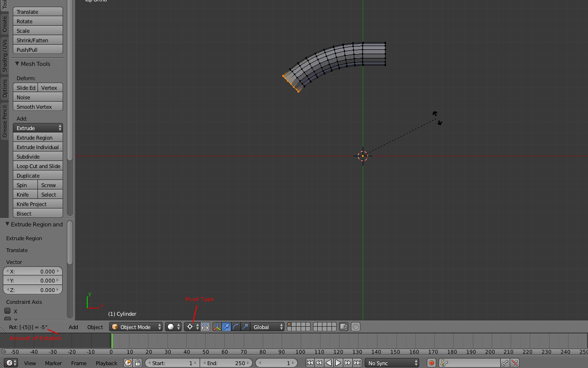The height and width of the screenshot is (368, 588).
Task: Open the Object Mode dropdown
Action: tap(136, 327)
